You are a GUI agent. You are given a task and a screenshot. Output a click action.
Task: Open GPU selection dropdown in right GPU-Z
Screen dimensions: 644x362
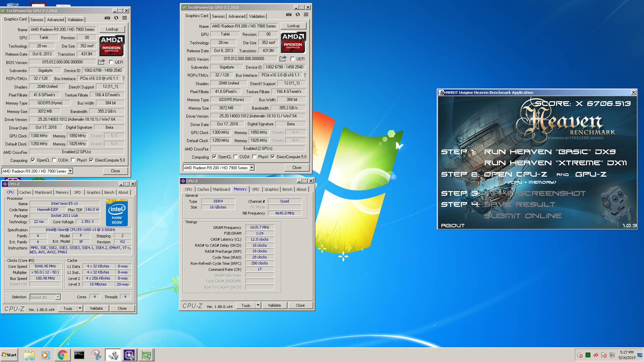[252, 168]
